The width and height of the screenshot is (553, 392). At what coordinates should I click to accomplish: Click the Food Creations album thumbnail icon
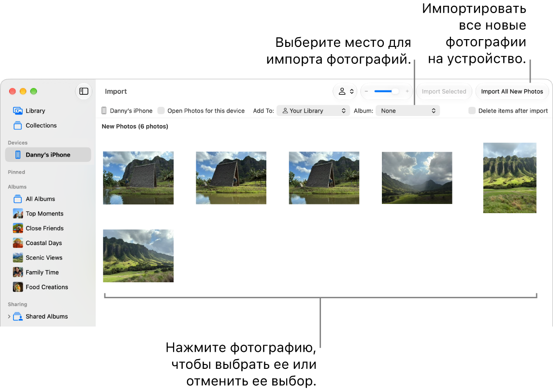pos(18,287)
